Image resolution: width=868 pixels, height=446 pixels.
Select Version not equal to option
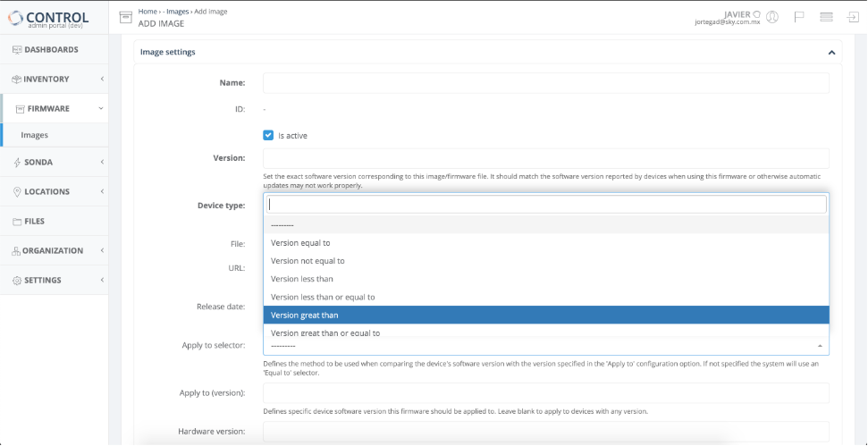(545, 261)
